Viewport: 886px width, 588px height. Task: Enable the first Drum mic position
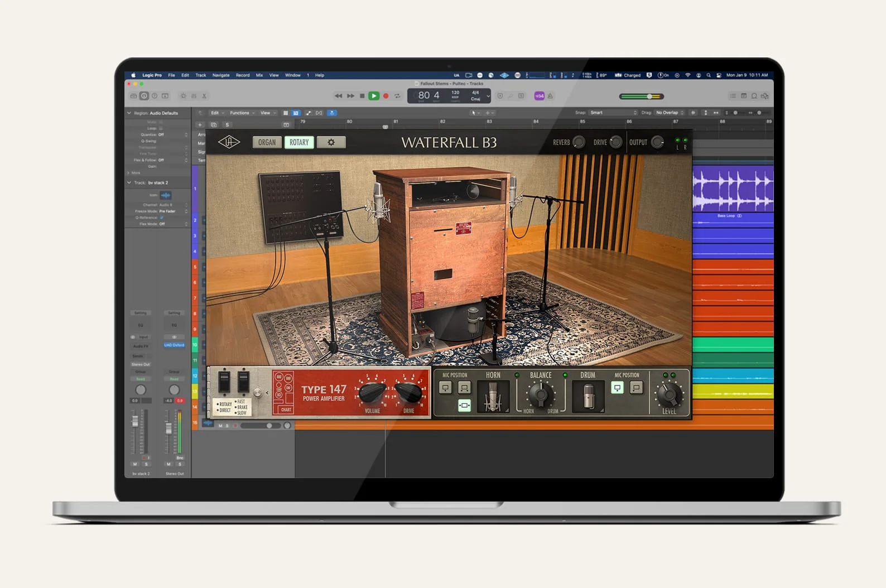pos(617,388)
